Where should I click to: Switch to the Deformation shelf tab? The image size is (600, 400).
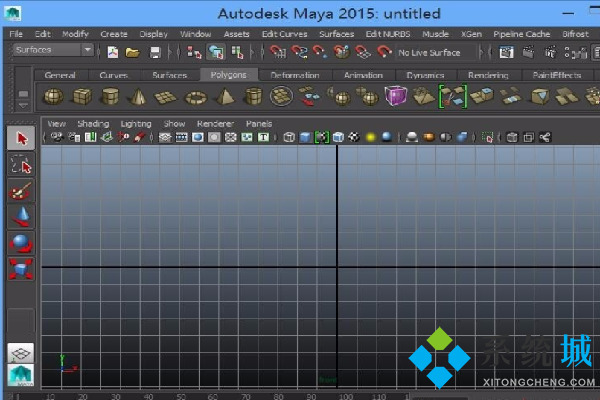pyautogui.click(x=294, y=75)
